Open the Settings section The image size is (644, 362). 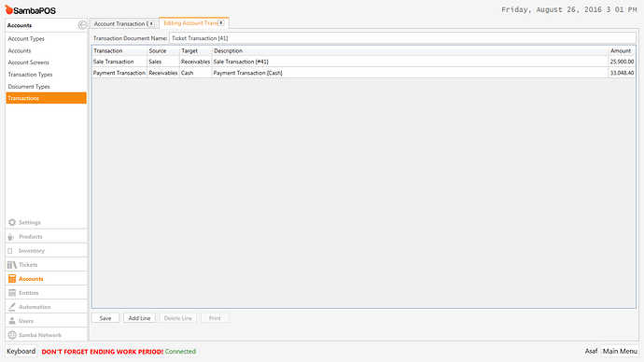click(x=46, y=222)
